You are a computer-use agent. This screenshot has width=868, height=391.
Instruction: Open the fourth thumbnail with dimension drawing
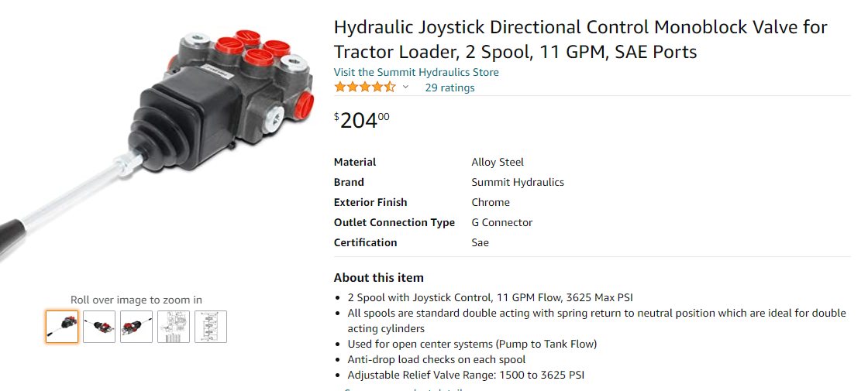(174, 327)
